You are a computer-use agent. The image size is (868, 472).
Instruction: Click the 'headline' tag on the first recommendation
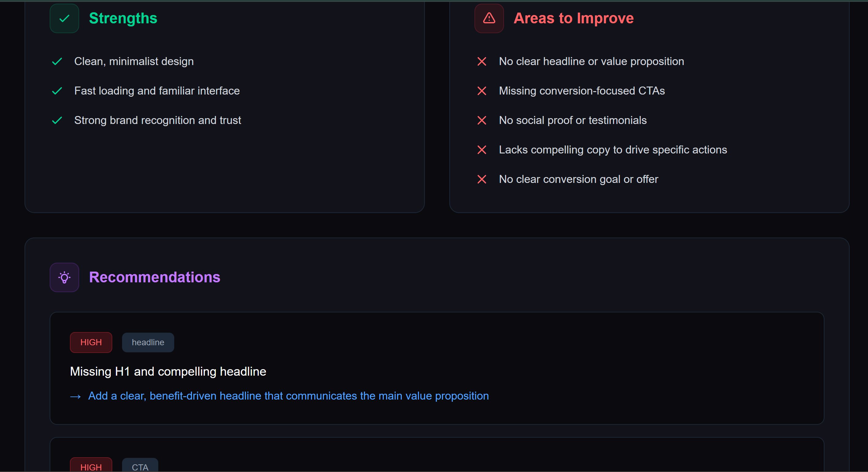(148, 342)
